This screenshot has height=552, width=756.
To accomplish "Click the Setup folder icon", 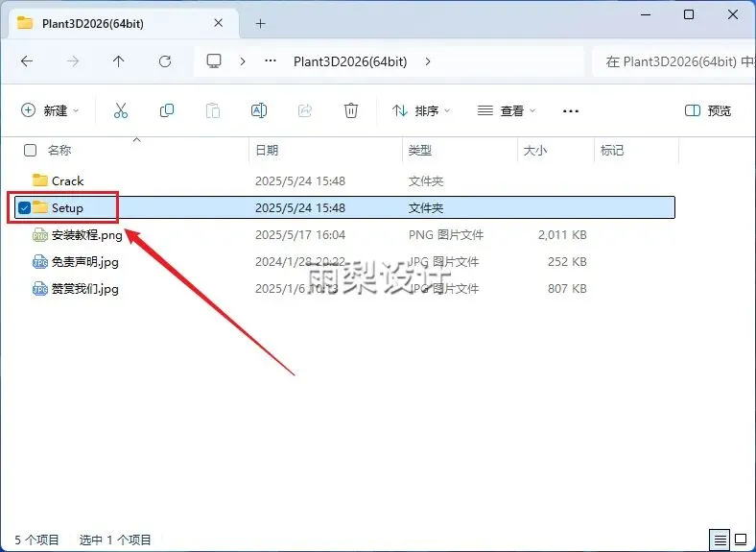I will [x=40, y=207].
